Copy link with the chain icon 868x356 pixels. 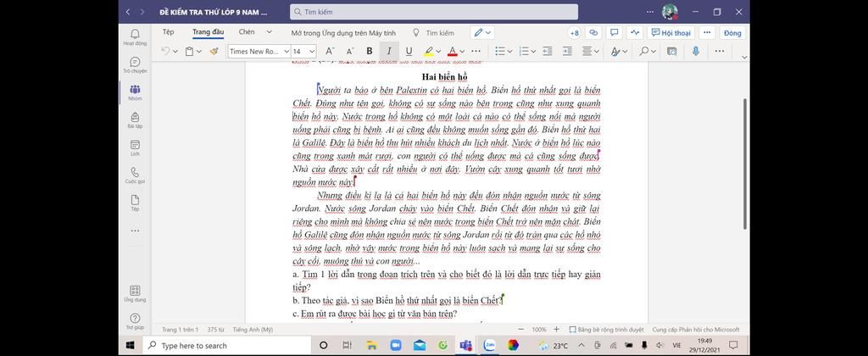(593, 33)
